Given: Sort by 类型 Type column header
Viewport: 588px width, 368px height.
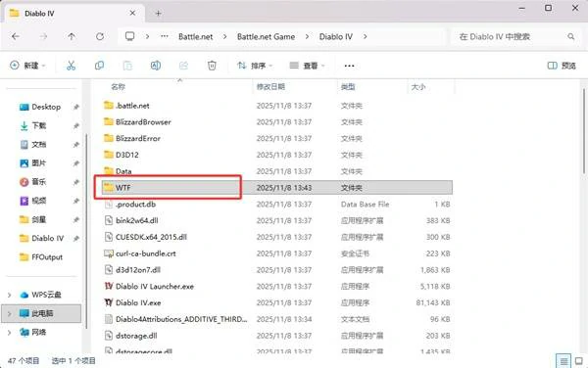Looking at the screenshot, I should click(348, 87).
